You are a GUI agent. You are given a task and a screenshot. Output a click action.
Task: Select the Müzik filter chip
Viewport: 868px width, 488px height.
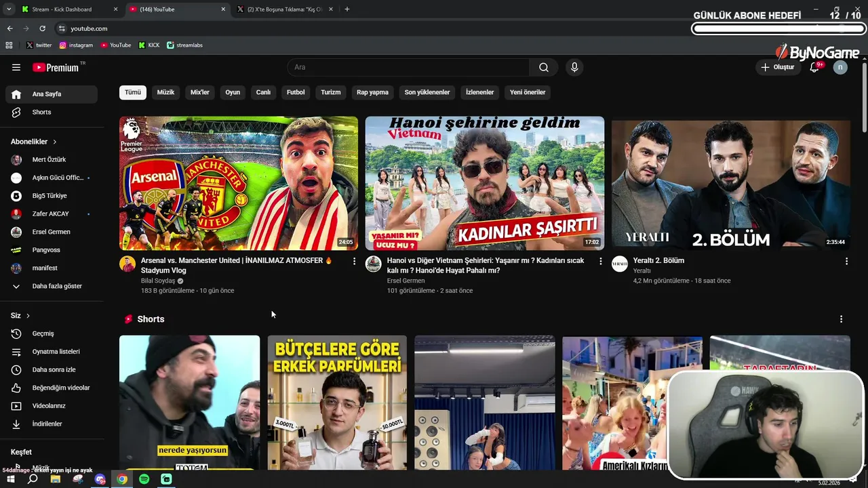(x=165, y=92)
